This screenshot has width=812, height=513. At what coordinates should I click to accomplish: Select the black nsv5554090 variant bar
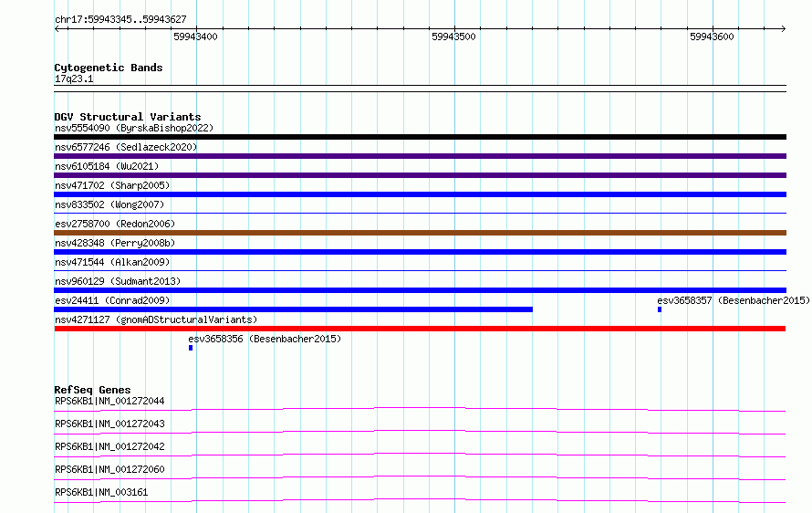[x=420, y=137]
